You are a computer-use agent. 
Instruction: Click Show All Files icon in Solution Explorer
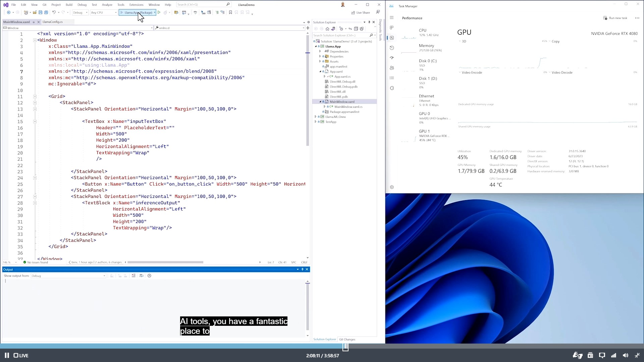[362, 29]
